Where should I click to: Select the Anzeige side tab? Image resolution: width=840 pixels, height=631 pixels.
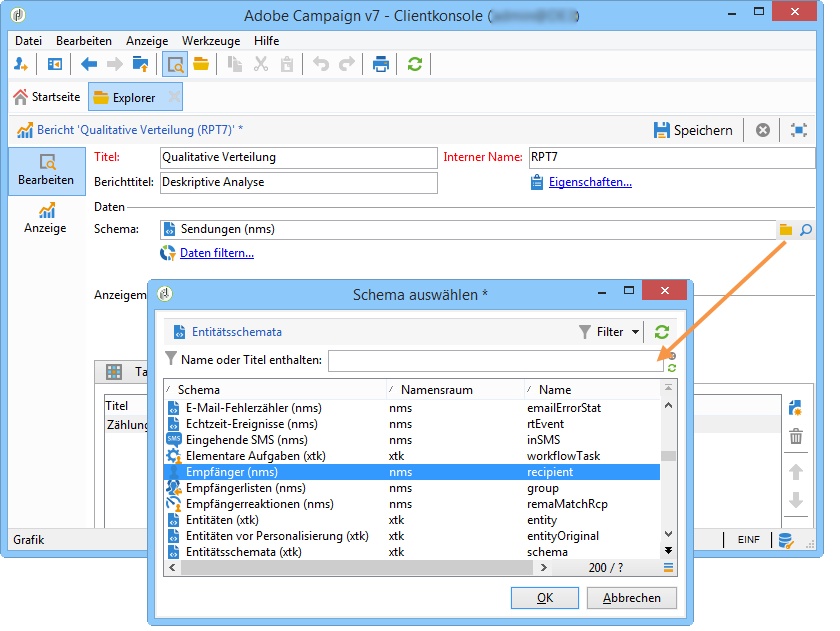pyautogui.click(x=45, y=219)
